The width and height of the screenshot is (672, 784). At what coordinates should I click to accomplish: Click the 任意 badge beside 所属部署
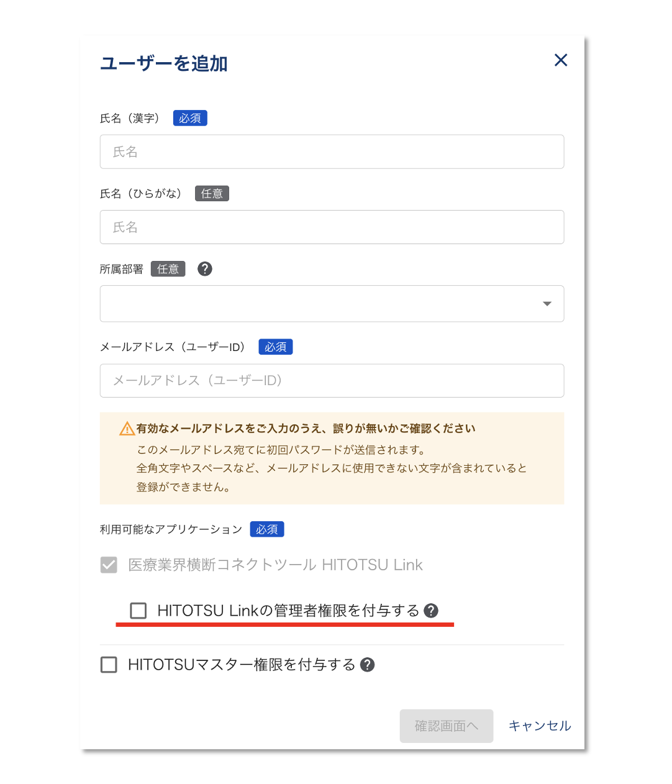(x=168, y=269)
